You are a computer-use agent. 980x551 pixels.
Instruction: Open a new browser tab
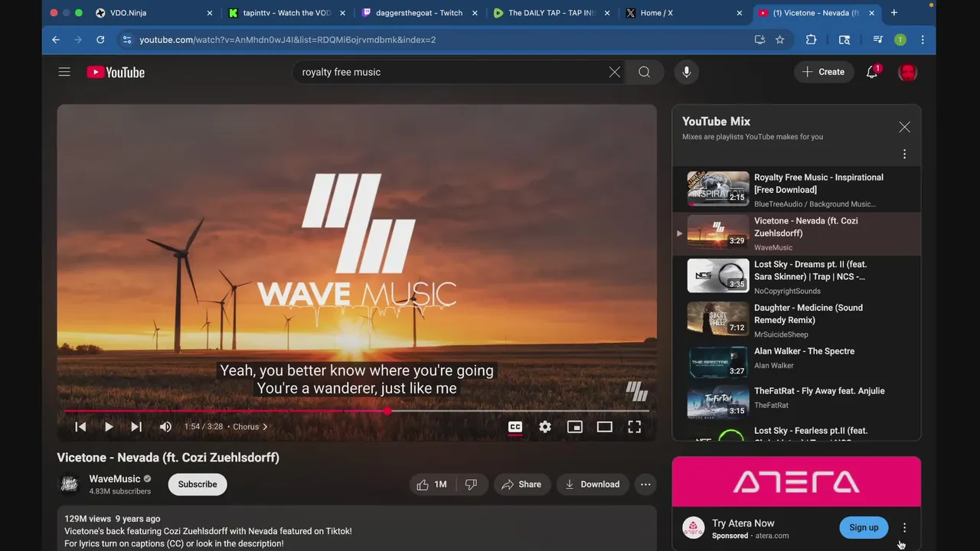tap(893, 13)
